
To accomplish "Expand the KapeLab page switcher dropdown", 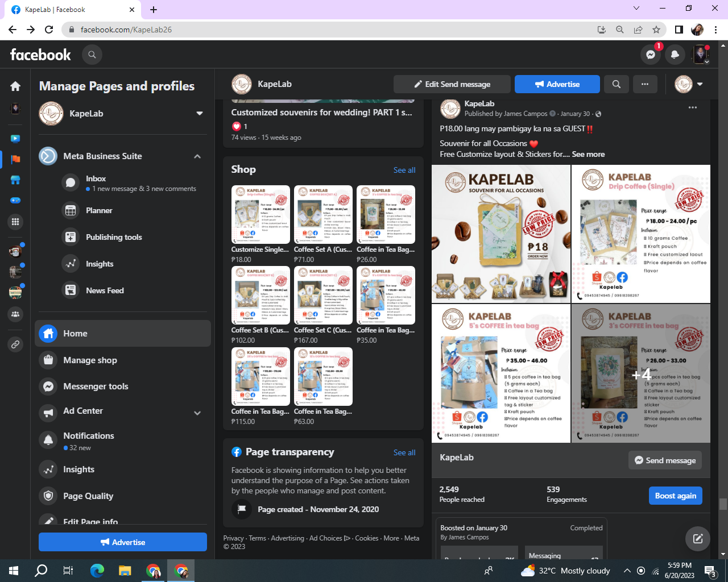I will [x=200, y=114].
